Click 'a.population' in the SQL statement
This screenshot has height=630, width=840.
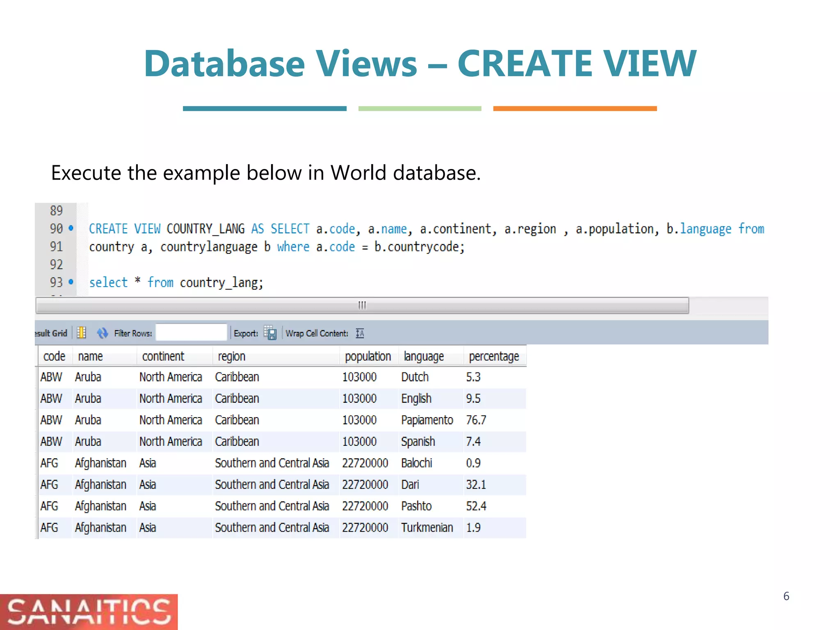coord(614,229)
